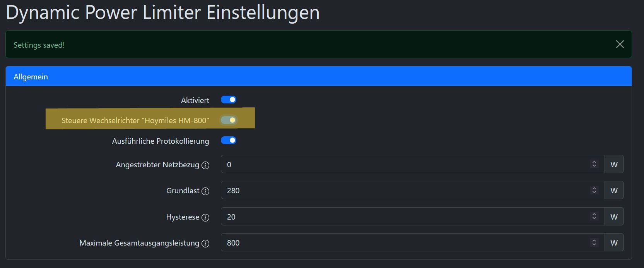Disable Ausführliche Protokollierung switch
644x268 pixels.
click(229, 141)
